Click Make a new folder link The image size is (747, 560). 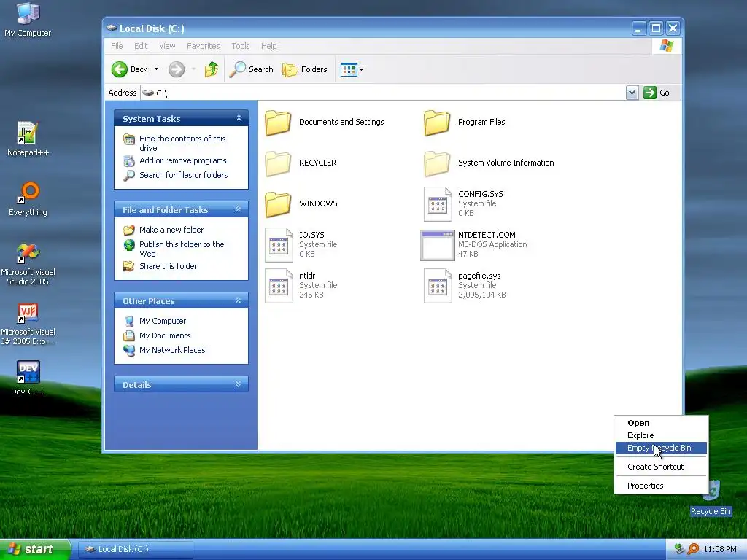click(171, 230)
